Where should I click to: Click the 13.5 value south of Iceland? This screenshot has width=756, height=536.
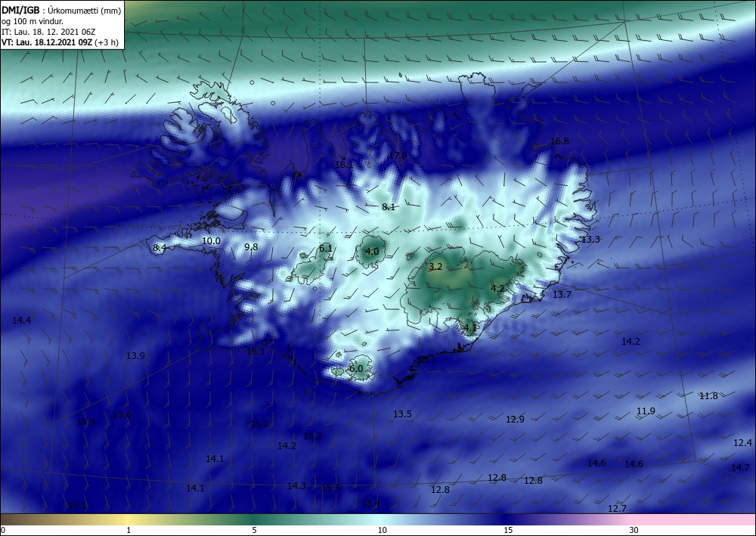(403, 414)
